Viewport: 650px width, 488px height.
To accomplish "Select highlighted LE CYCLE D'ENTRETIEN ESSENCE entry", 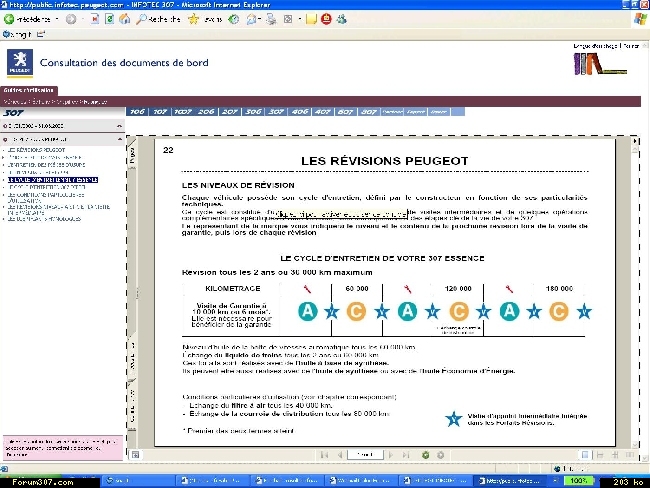I will point(53,180).
